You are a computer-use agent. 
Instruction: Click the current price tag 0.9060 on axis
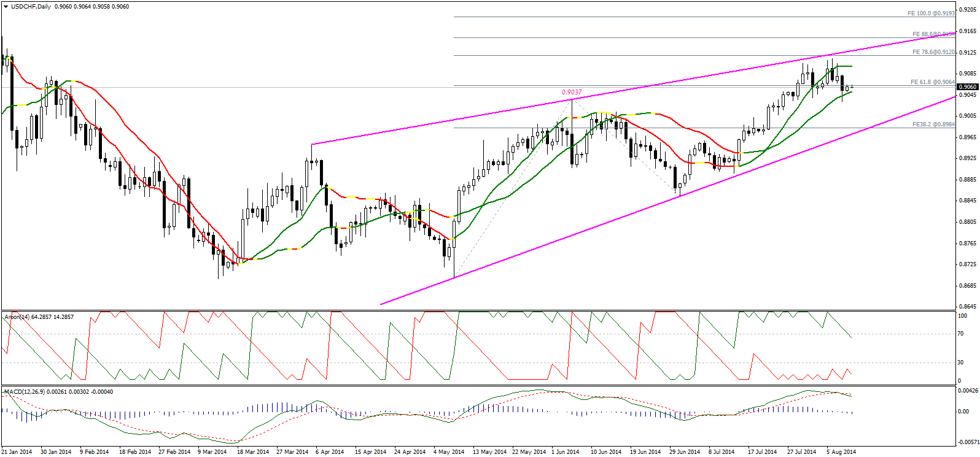coord(968,87)
